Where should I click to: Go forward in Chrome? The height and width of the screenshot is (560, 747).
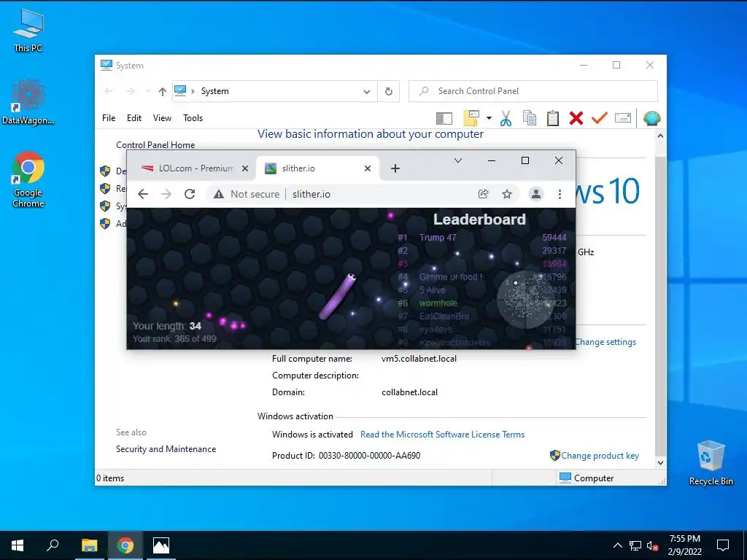click(x=166, y=194)
